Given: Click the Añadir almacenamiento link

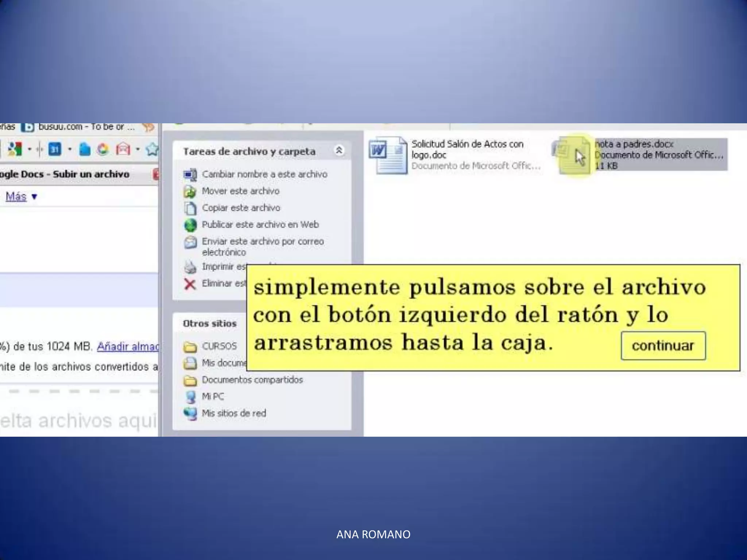Looking at the screenshot, I should [x=128, y=346].
